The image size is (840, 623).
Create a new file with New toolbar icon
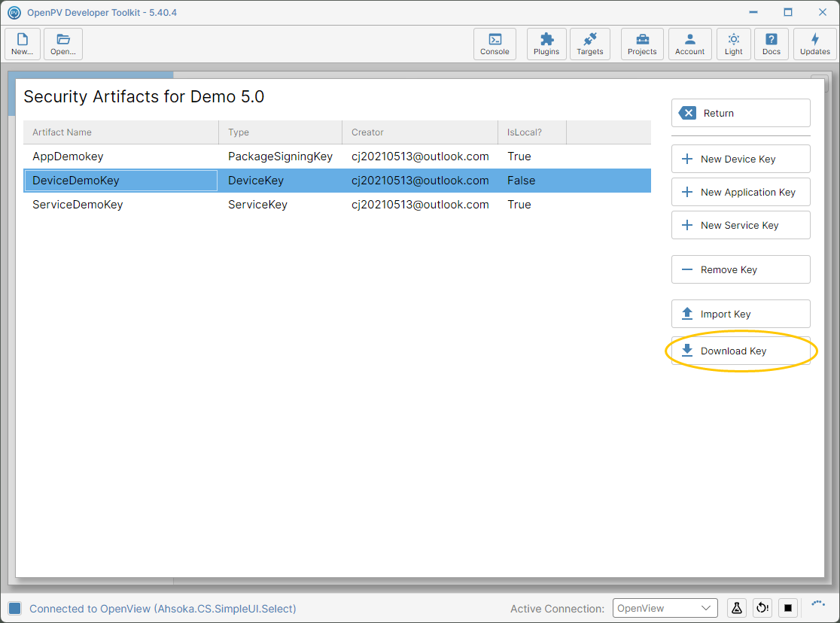point(23,44)
